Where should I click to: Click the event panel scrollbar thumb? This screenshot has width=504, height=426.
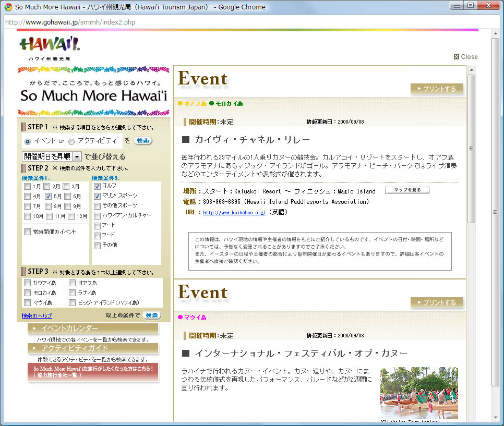[472, 149]
